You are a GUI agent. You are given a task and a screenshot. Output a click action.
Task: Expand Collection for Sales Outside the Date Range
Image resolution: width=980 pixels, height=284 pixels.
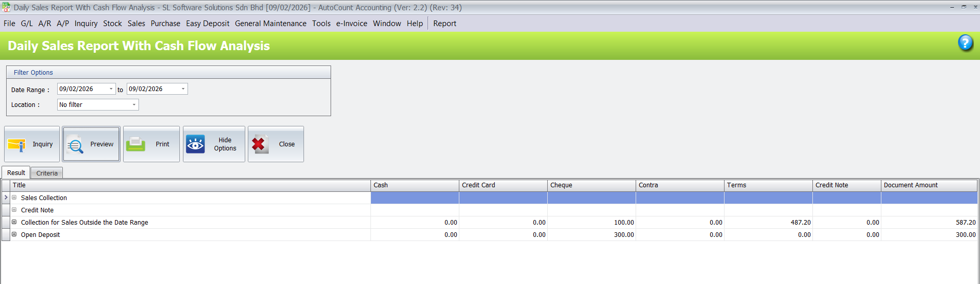(14, 222)
